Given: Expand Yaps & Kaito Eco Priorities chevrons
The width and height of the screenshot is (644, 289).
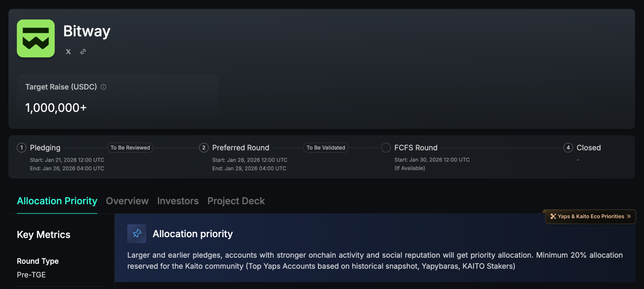Looking at the screenshot, I should [629, 216].
